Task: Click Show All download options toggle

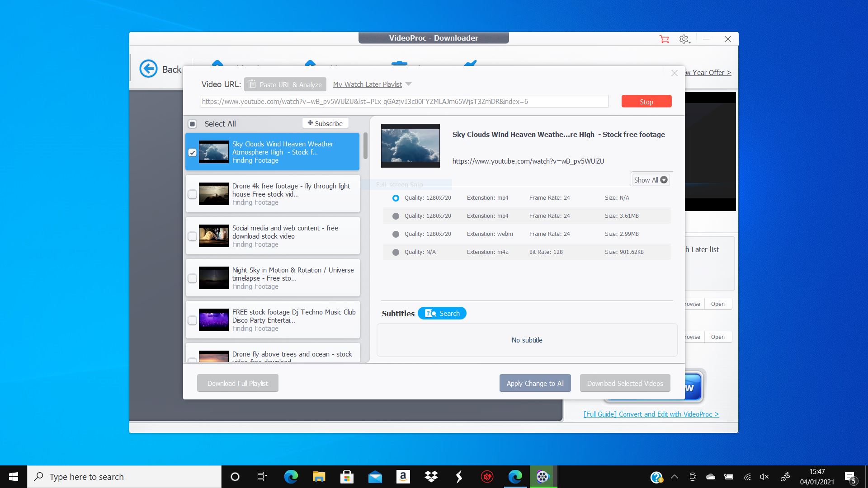Action: pos(649,180)
